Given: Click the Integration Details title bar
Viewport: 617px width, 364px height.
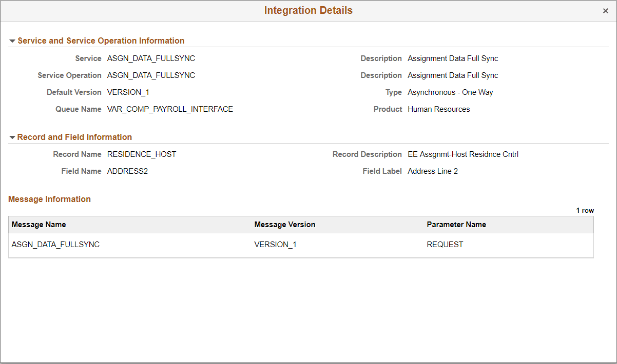Looking at the screenshot, I should coord(308,10).
